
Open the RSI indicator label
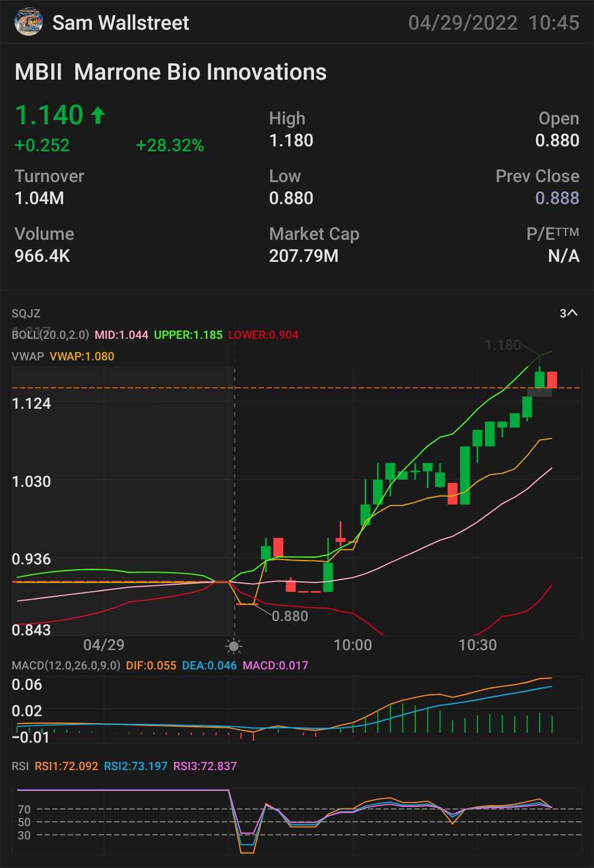click(x=20, y=766)
